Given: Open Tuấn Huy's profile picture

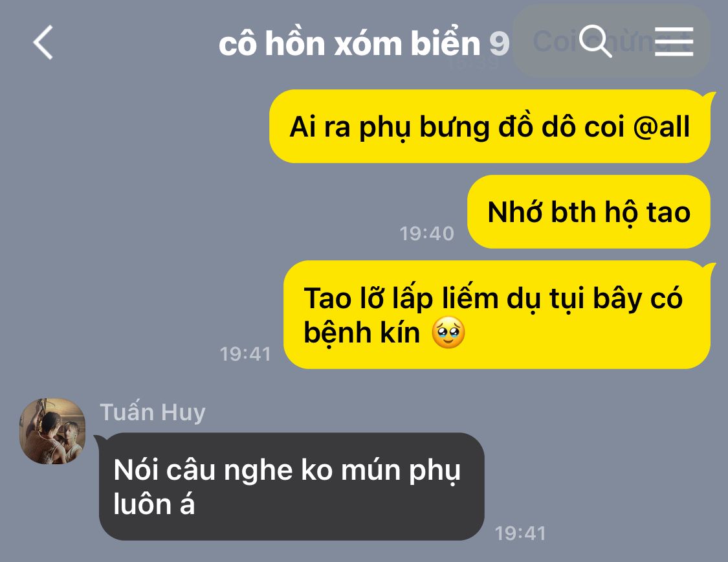Looking at the screenshot, I should [x=52, y=431].
